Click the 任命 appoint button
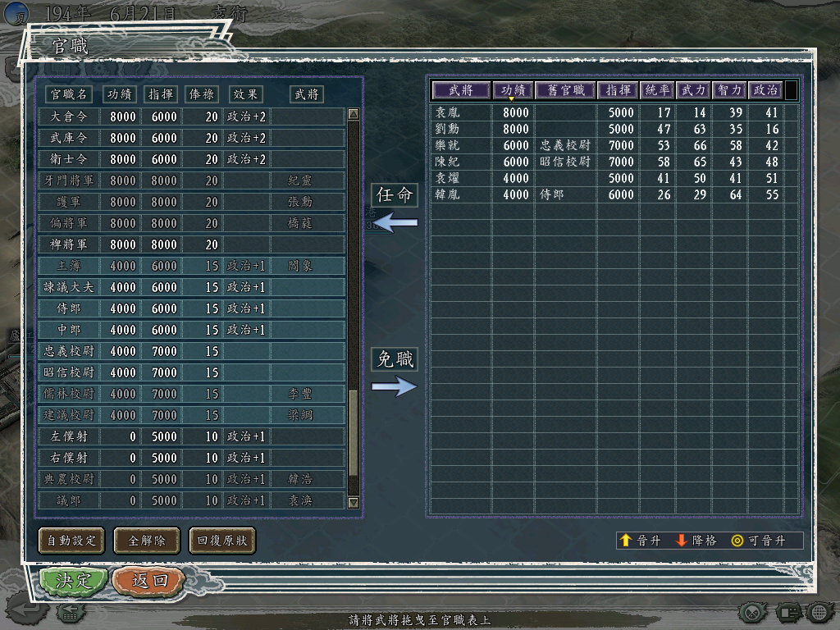This screenshot has width=840, height=630. click(395, 195)
